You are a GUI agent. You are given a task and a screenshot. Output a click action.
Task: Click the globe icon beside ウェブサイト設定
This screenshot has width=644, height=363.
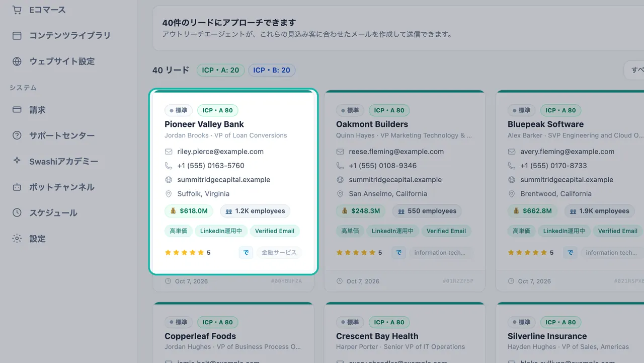[x=17, y=61]
